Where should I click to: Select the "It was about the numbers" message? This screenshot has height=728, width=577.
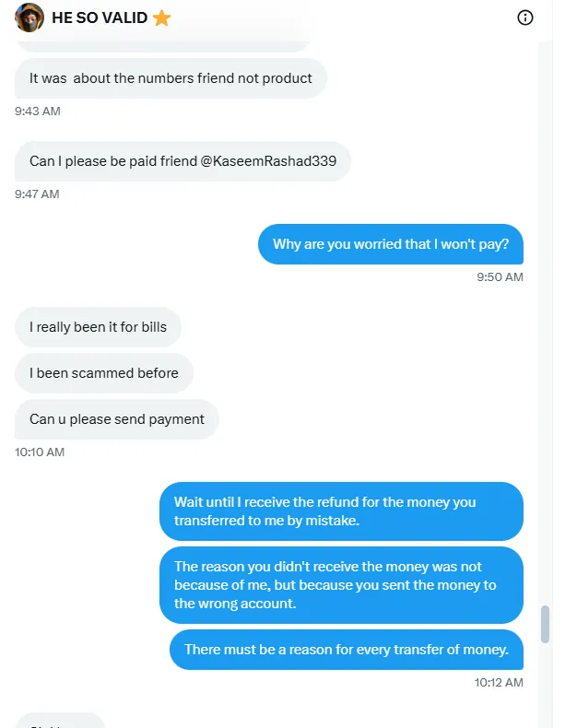[171, 78]
